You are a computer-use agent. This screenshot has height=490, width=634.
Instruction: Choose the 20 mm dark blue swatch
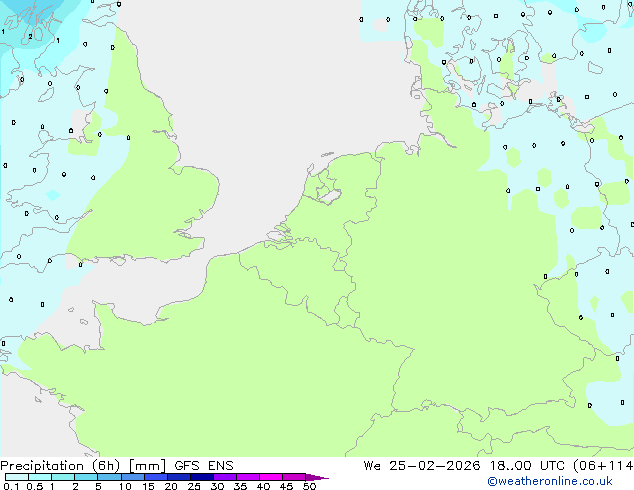[178, 477]
